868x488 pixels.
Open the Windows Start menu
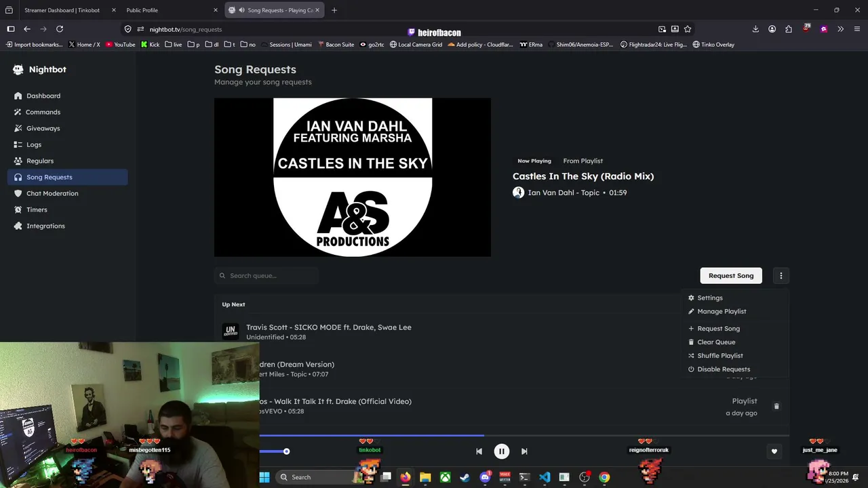point(264,477)
